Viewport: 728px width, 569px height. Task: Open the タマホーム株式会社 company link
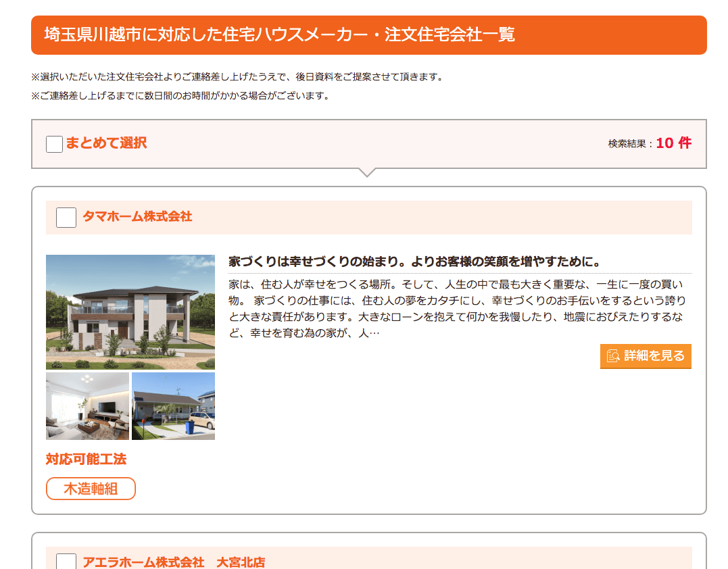pos(137,217)
